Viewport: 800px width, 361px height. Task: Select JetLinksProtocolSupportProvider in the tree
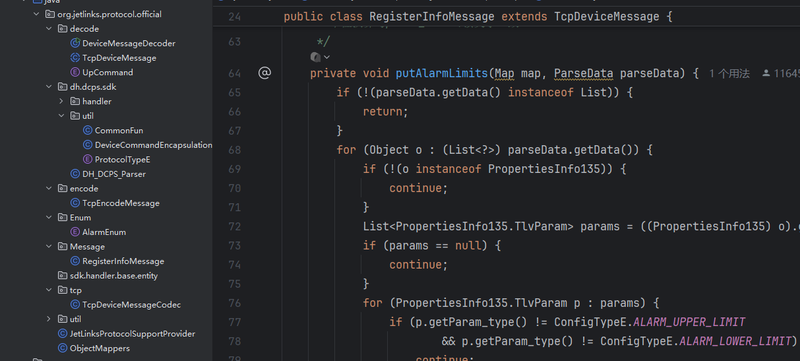click(132, 334)
